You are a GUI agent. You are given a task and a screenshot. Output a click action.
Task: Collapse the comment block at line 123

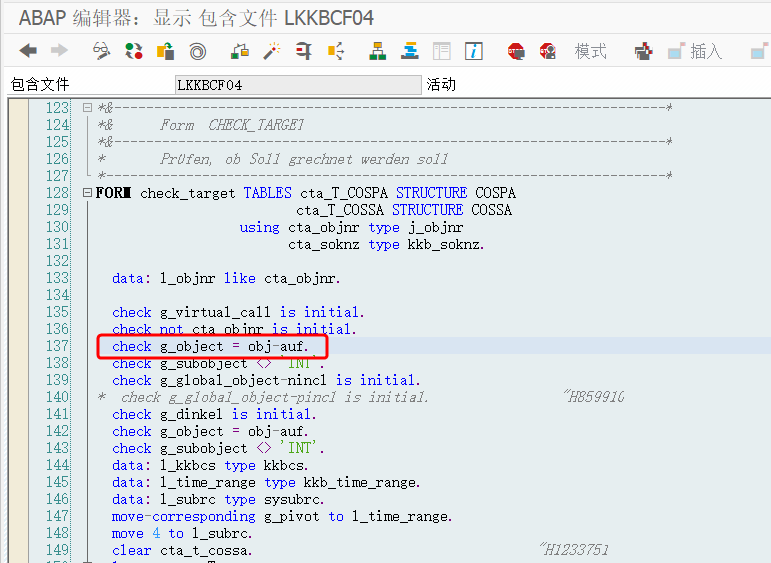(x=87, y=107)
